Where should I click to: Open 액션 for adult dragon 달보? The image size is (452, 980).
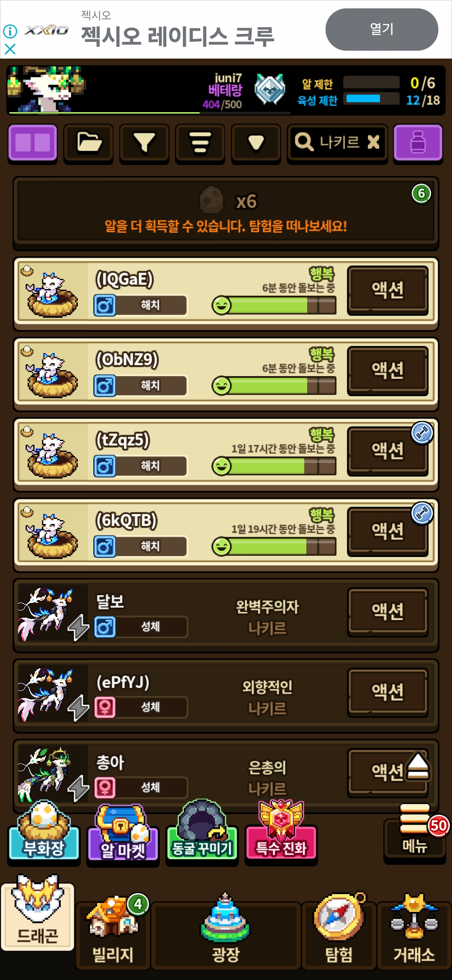tap(388, 611)
